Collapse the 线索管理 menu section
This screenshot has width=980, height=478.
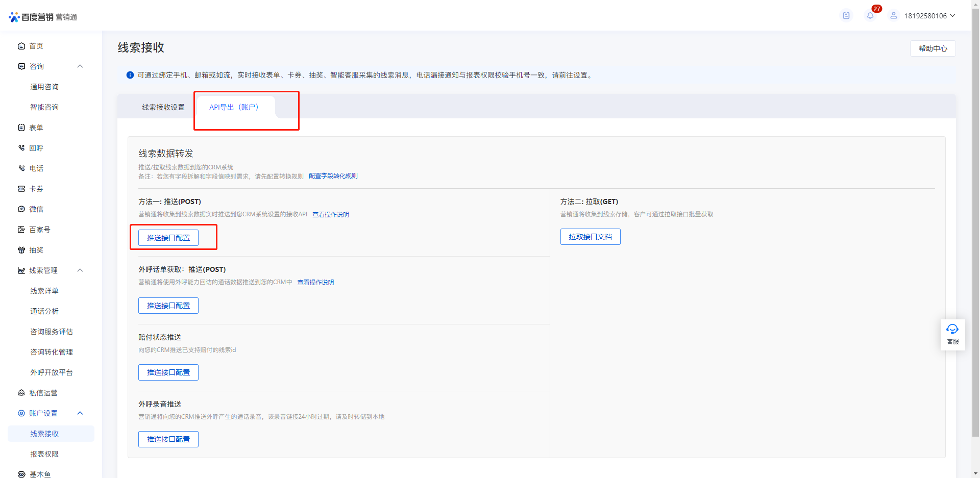[x=80, y=270]
